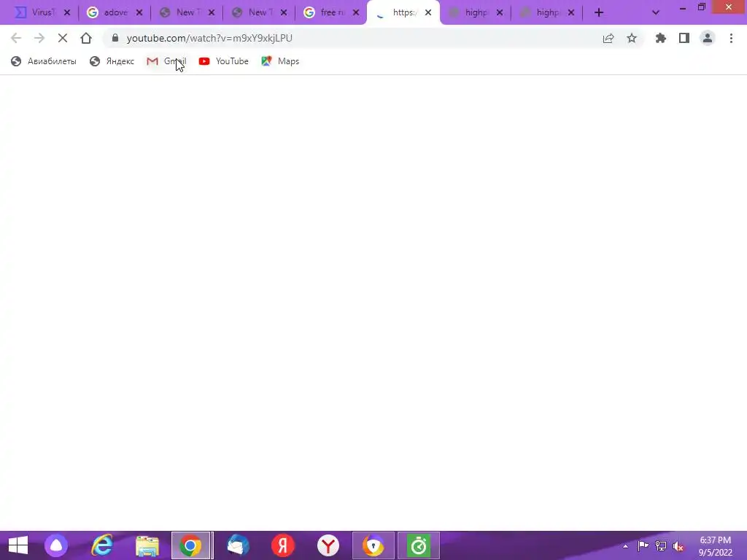Screen dimensions: 747x560
Task: View site information lock icon
Action: tap(115, 38)
